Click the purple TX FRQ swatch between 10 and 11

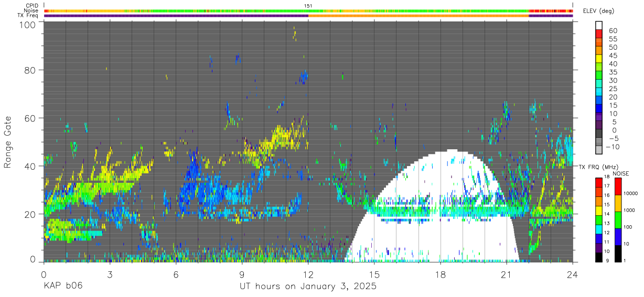pos(599,247)
